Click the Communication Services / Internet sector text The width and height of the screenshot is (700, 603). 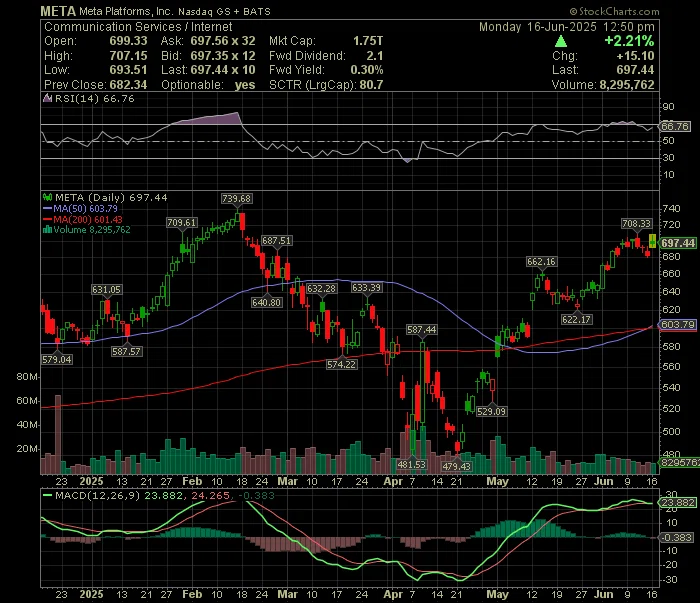[138, 27]
